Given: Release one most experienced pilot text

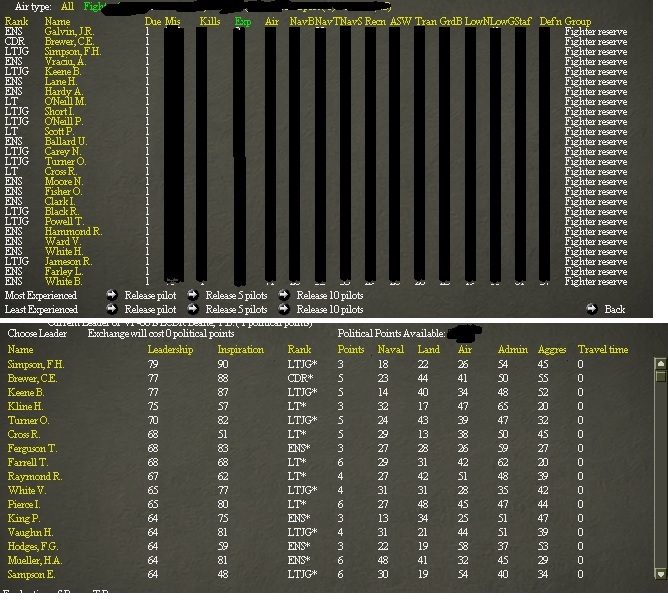Looking at the screenshot, I should [x=150, y=295].
